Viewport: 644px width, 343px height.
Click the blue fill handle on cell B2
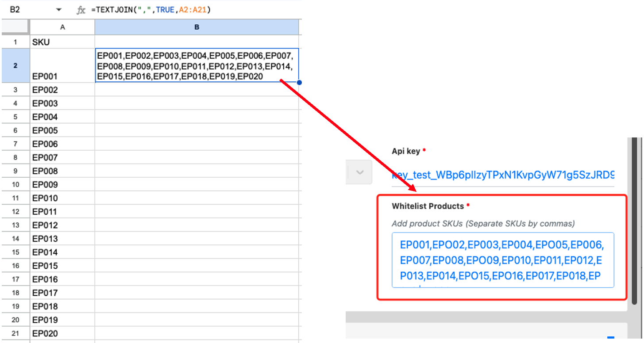click(299, 82)
